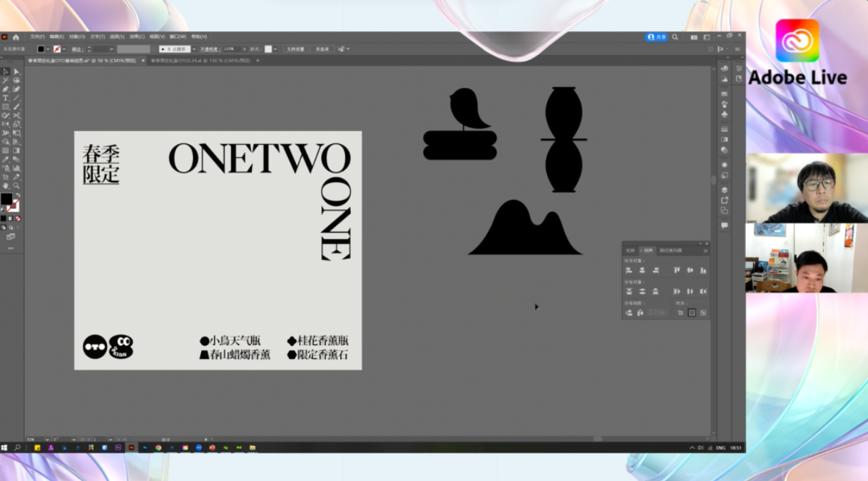The height and width of the screenshot is (481, 868).
Task: Click horizontal align center in Align panel
Action: [x=643, y=270]
